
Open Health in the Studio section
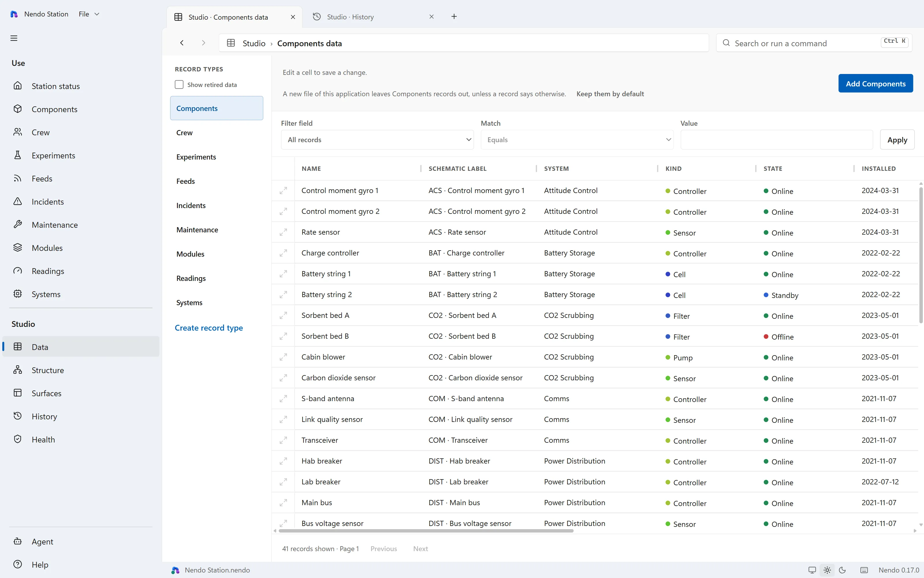point(81,440)
